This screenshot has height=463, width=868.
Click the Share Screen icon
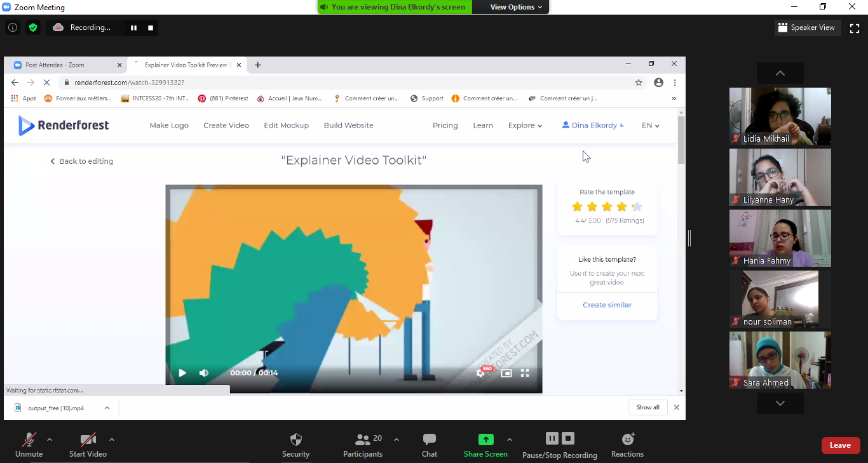[x=485, y=440]
